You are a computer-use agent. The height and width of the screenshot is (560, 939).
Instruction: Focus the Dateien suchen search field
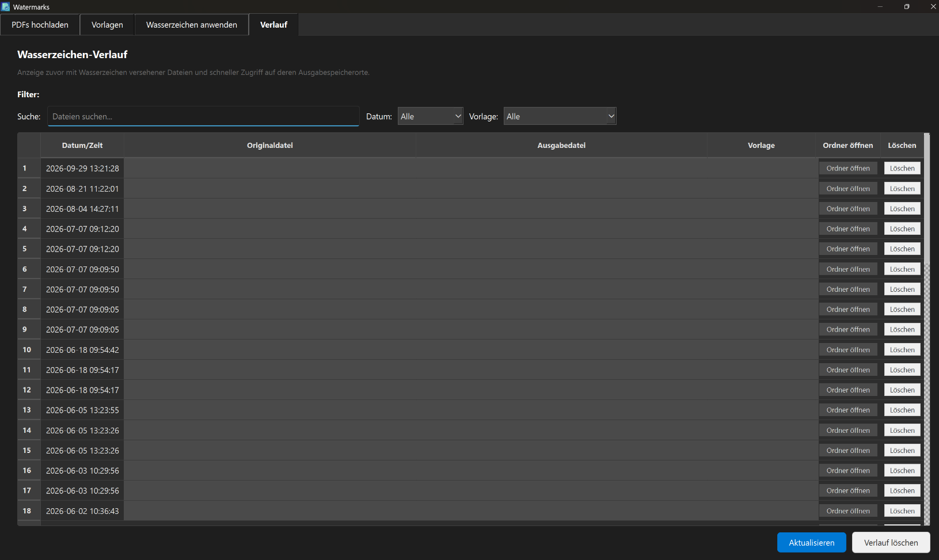point(203,116)
